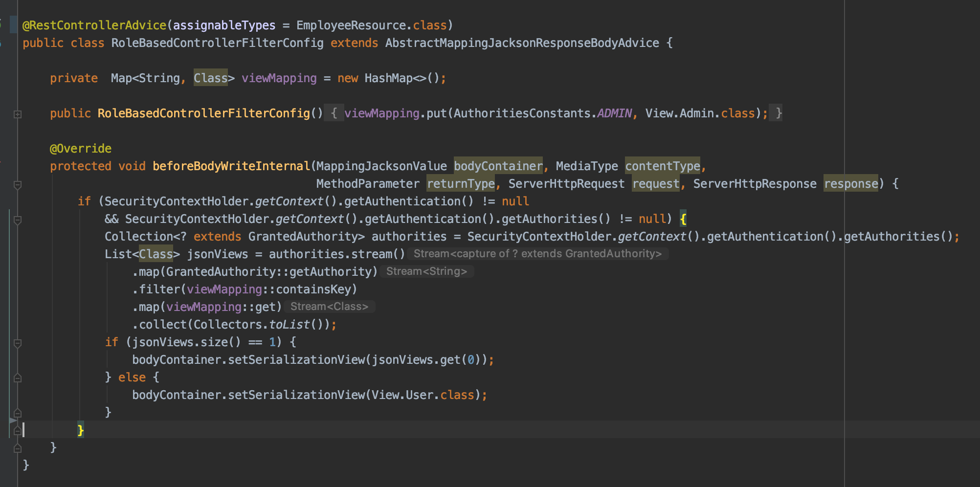The height and width of the screenshot is (487, 980).
Task: Click the Stream<String> inlay hint
Action: pyautogui.click(x=426, y=271)
